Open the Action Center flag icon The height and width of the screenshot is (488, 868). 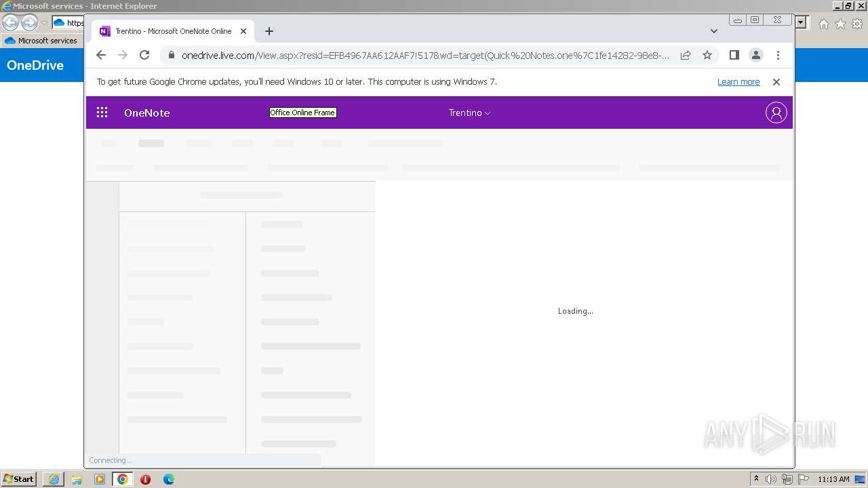point(804,479)
